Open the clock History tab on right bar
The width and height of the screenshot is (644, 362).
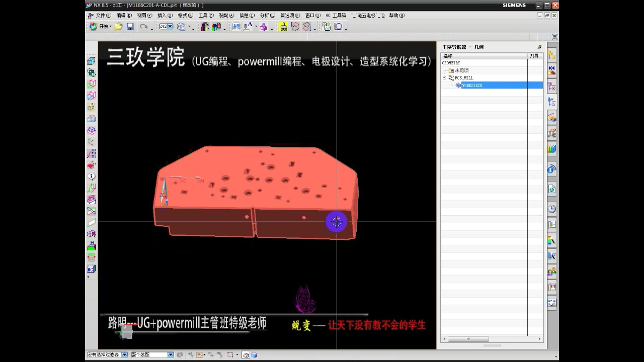pos(552,209)
